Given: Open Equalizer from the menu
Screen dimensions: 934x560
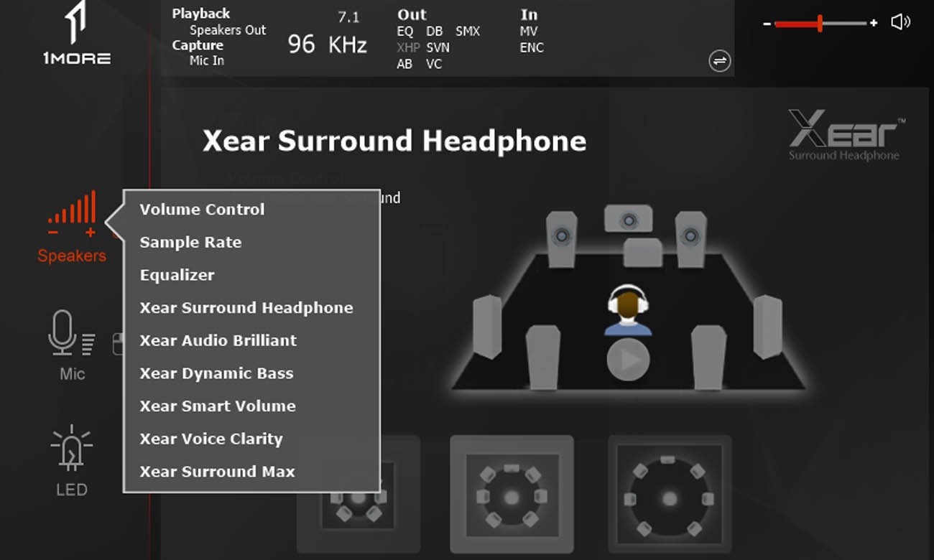Looking at the screenshot, I should (177, 275).
